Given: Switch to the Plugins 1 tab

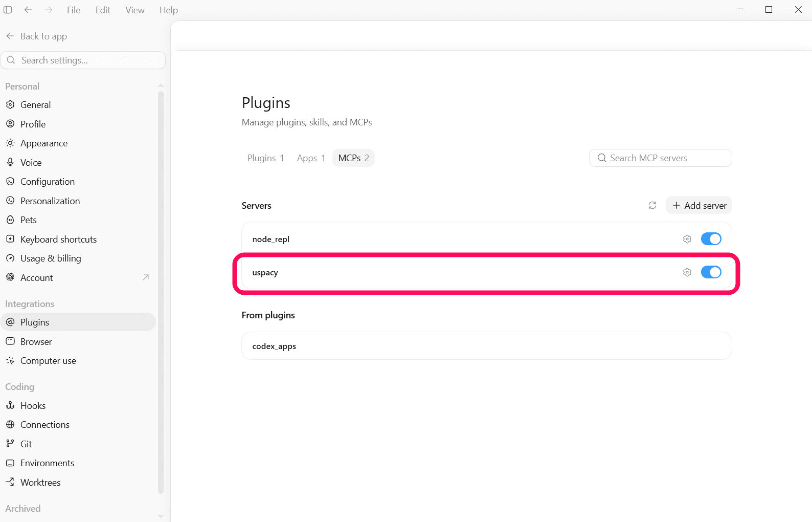Looking at the screenshot, I should point(265,158).
